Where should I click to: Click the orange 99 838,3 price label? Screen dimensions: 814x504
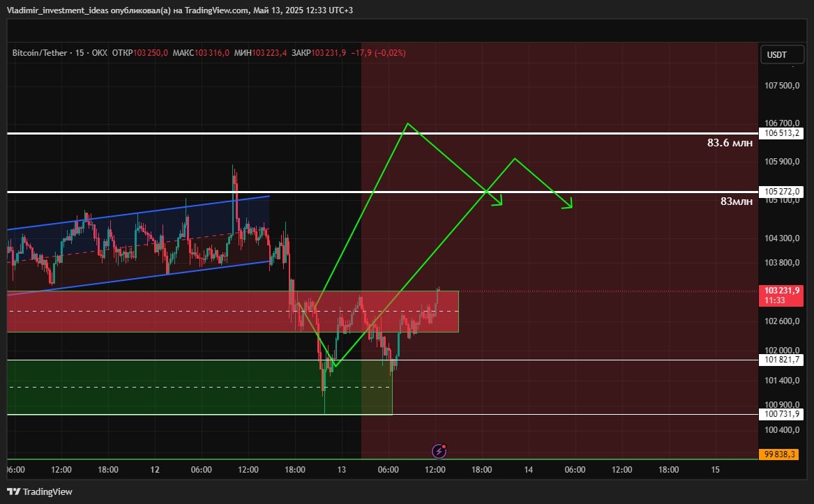(x=778, y=455)
